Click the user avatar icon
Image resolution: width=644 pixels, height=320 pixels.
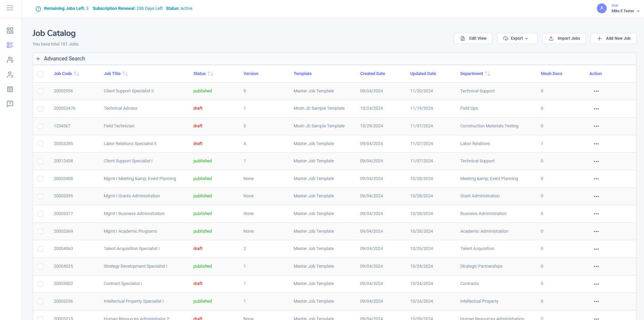pyautogui.click(x=602, y=8)
